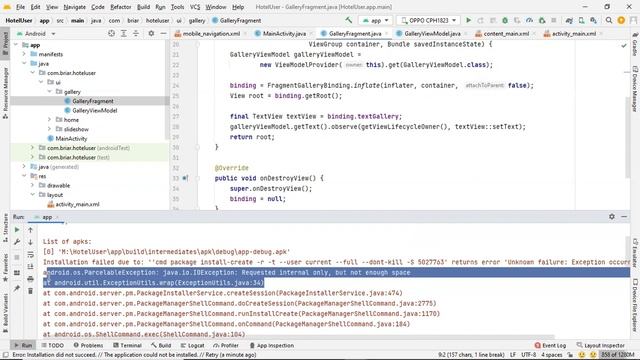Open the App Inspection tool window
Image resolution: width=640 pixels, height=360 pixels.
271,345
